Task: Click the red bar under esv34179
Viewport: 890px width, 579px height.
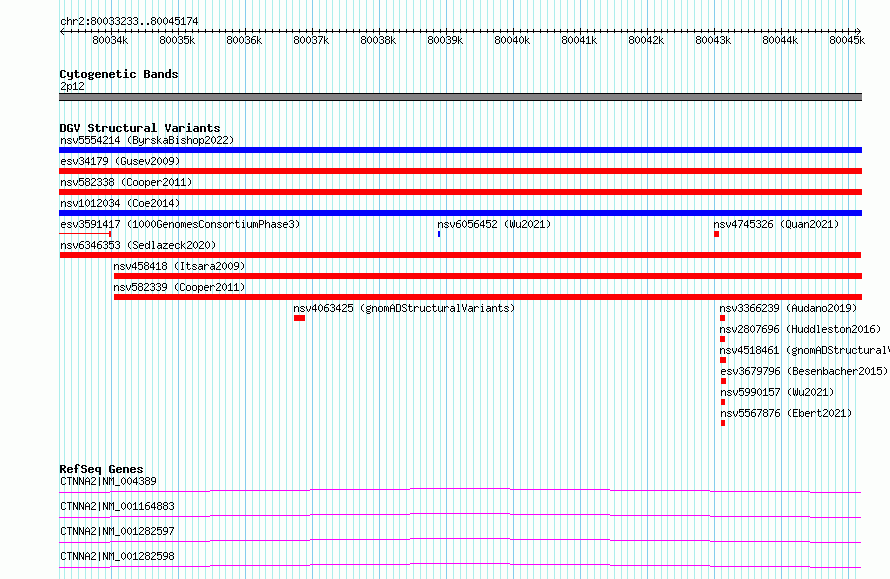Action: click(460, 171)
